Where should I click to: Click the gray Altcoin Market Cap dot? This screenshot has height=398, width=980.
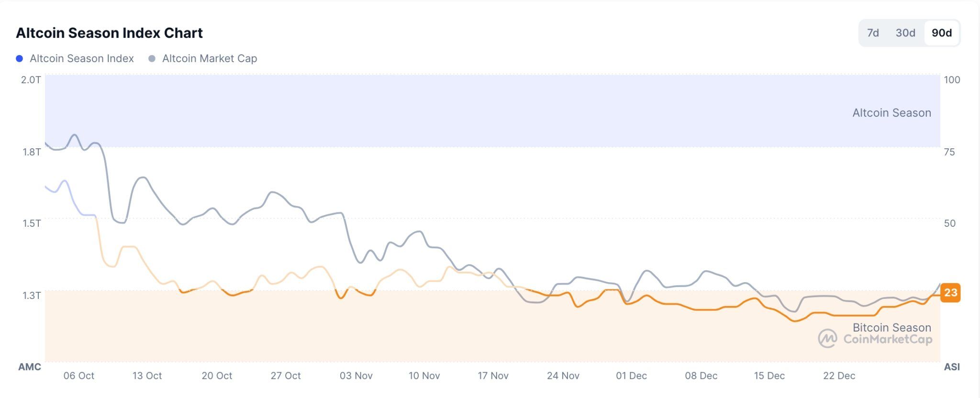(x=152, y=58)
